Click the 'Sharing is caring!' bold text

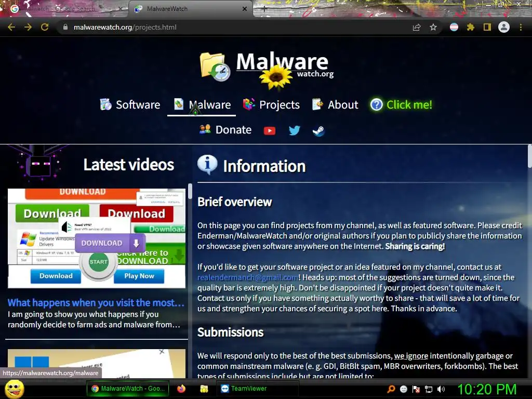pyautogui.click(x=415, y=246)
